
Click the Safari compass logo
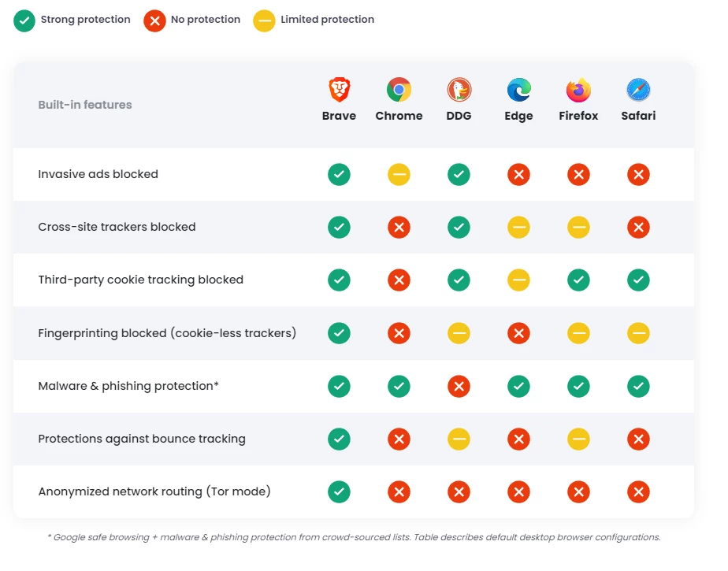(638, 91)
